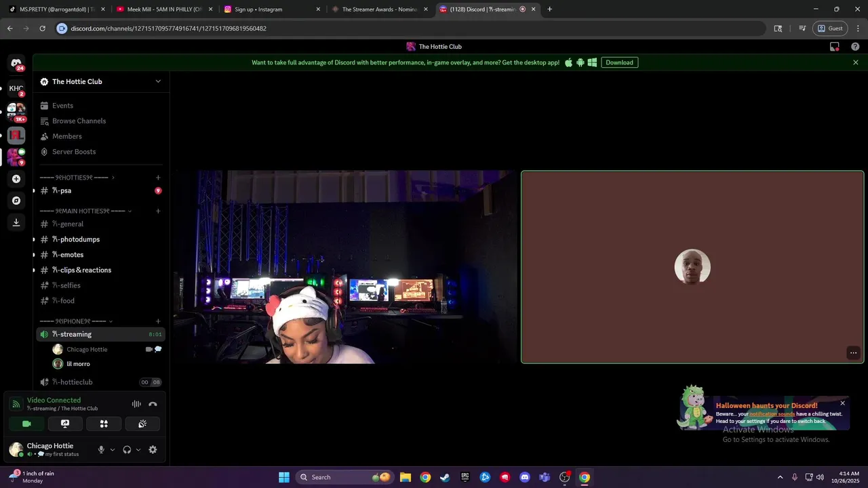Open more options on lil morro tile
The width and height of the screenshot is (868, 488).
[x=853, y=352]
